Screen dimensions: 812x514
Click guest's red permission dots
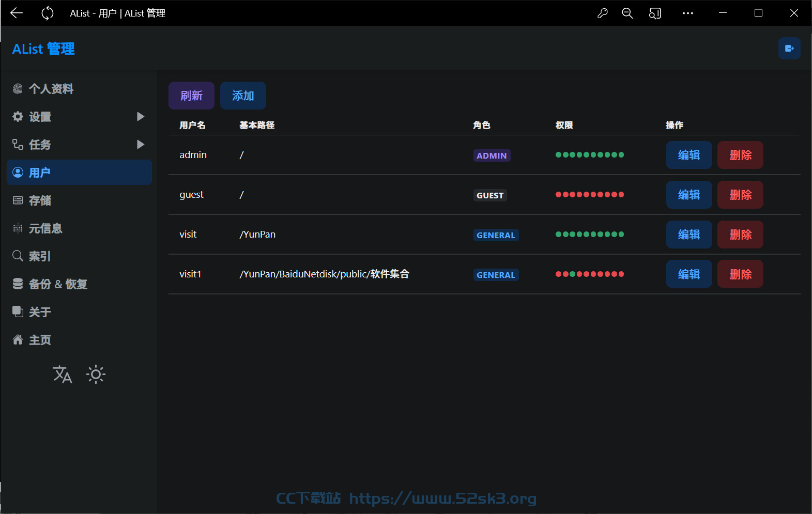point(590,194)
